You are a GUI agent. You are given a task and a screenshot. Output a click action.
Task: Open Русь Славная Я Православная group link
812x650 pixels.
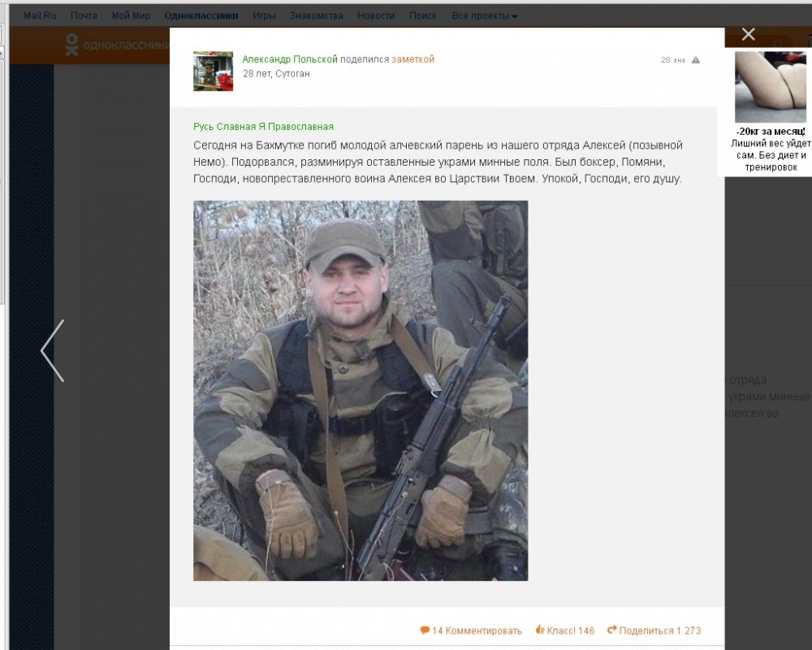pyautogui.click(x=264, y=127)
